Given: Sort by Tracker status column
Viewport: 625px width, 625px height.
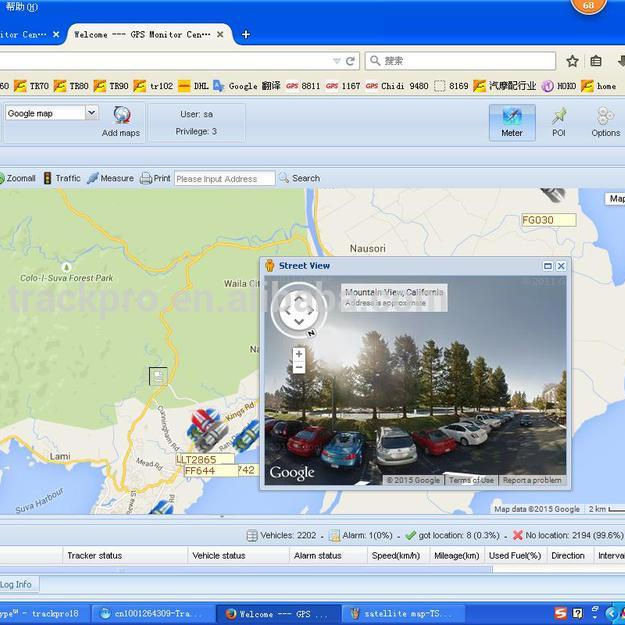Looking at the screenshot, I should coord(94,556).
